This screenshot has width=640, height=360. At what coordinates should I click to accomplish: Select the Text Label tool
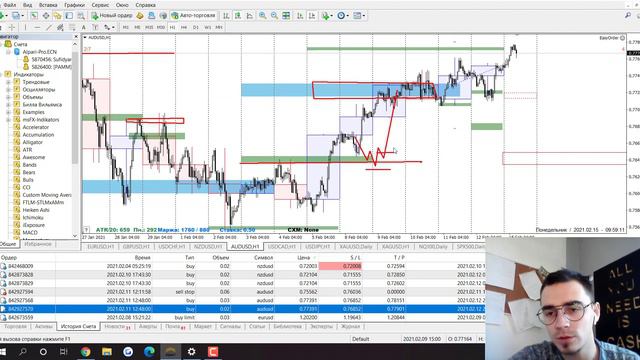[x=95, y=27]
